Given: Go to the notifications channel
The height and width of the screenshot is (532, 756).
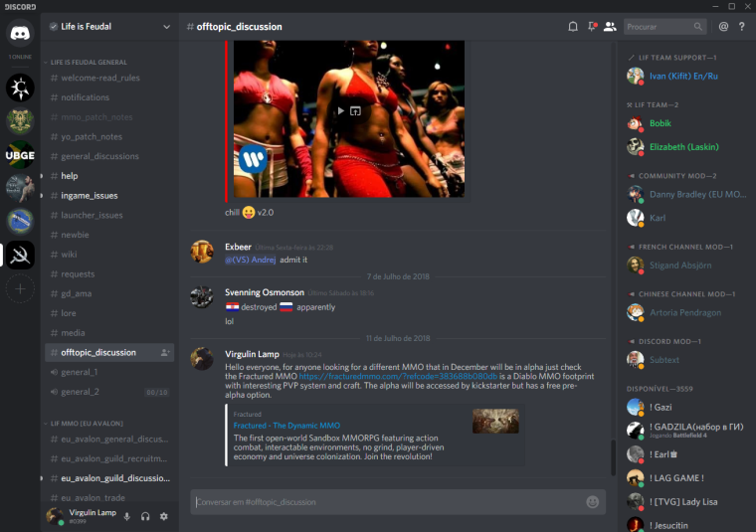Looking at the screenshot, I should tap(109, 97).
